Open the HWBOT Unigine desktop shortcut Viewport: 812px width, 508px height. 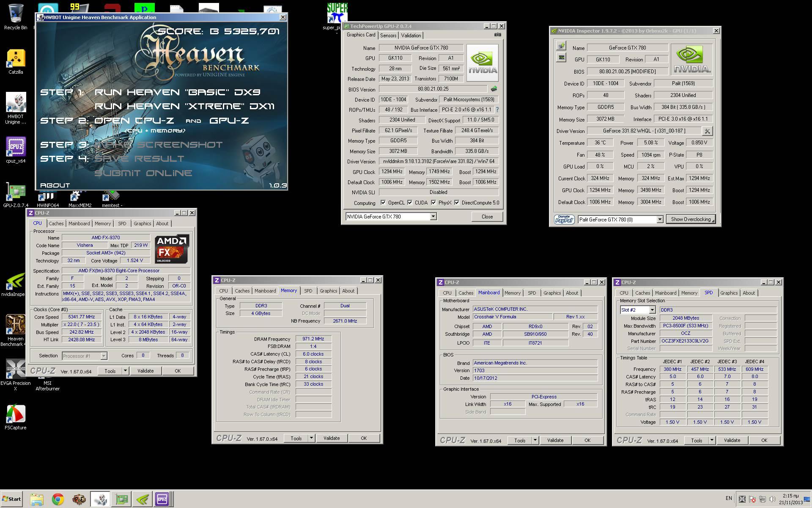pyautogui.click(x=16, y=108)
